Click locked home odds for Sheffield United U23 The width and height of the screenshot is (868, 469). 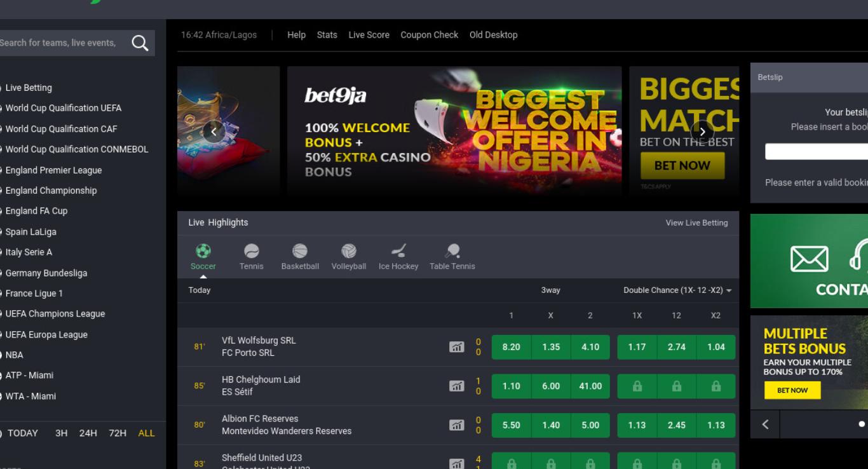pos(511,461)
